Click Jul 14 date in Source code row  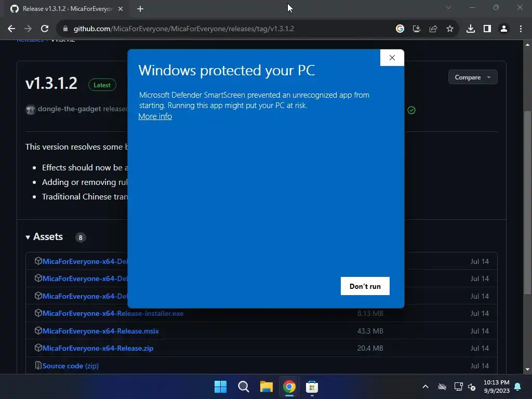(480, 366)
